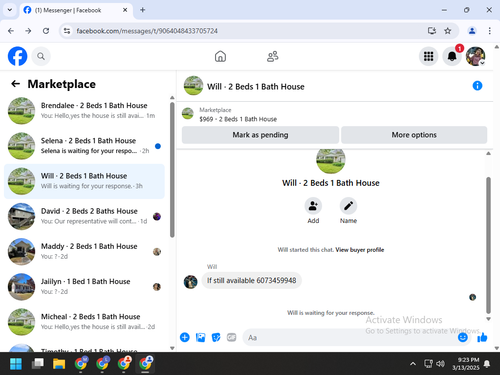The height and width of the screenshot is (375, 500).
Task: Open Selena conversation
Action: tap(84, 146)
